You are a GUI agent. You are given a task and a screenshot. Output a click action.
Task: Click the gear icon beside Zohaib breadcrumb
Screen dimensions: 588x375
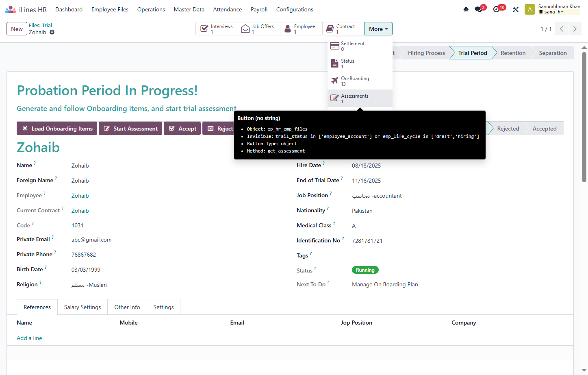coord(52,32)
